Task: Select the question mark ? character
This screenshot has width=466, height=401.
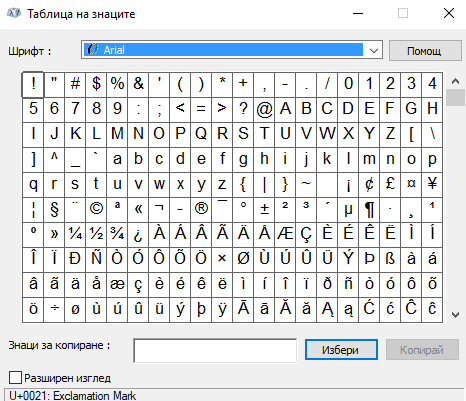Action: click(x=243, y=110)
